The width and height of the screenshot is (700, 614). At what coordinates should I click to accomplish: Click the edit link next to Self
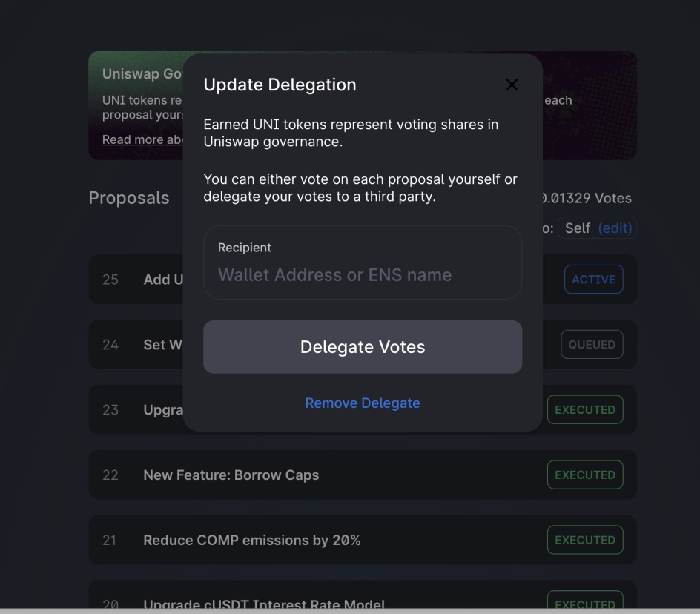click(615, 228)
